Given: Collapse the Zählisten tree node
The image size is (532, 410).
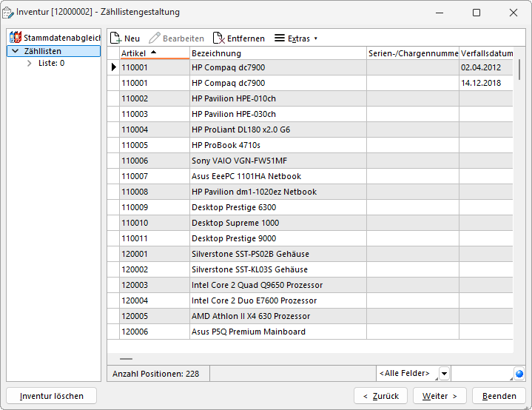Looking at the screenshot, I should coord(16,51).
